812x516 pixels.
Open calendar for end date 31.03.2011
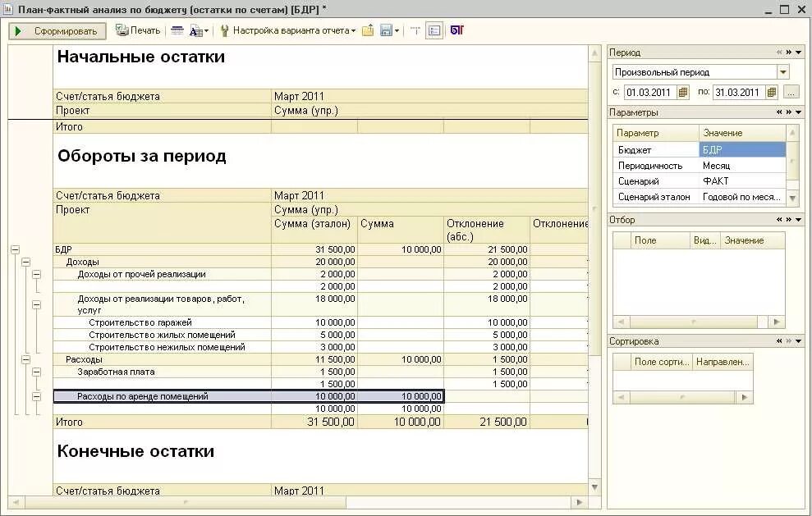[772, 92]
